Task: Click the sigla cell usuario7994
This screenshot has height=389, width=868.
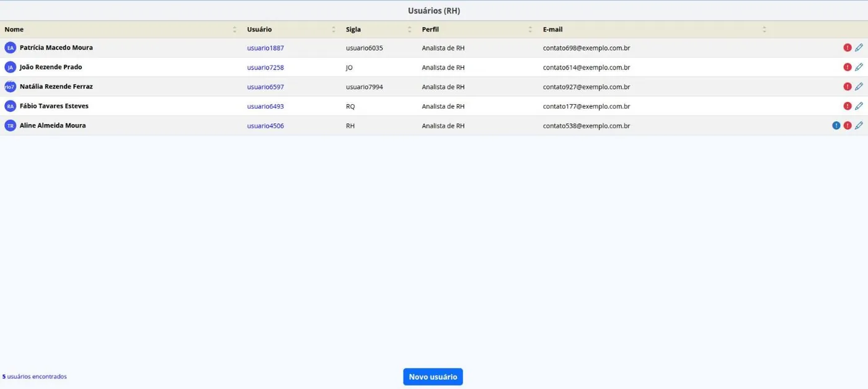Action: [x=365, y=87]
